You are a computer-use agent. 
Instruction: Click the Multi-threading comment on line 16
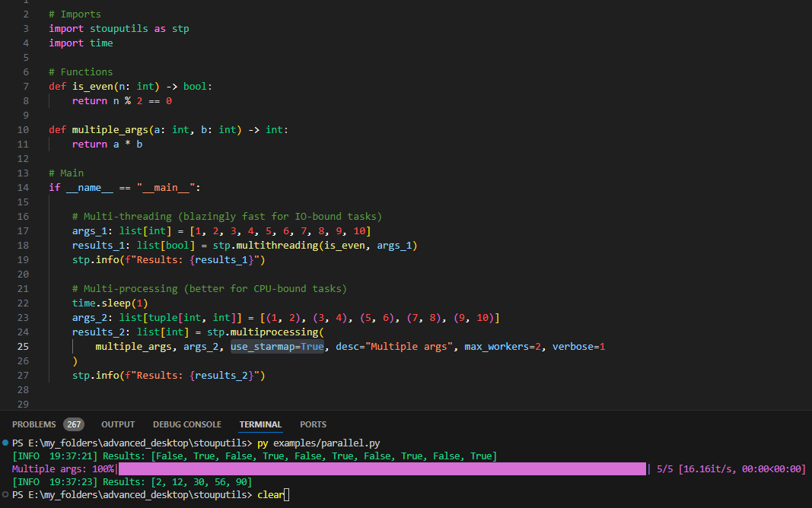[227, 216]
